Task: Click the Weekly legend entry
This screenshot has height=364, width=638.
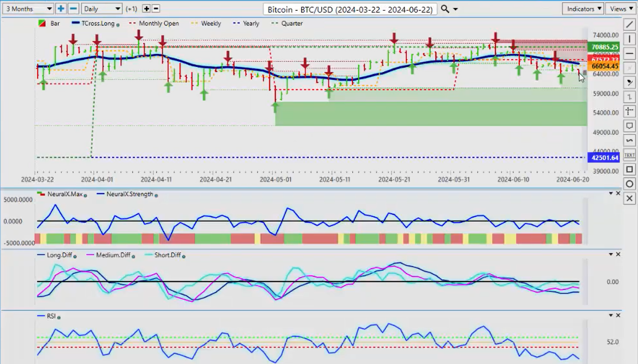Action: (x=206, y=23)
